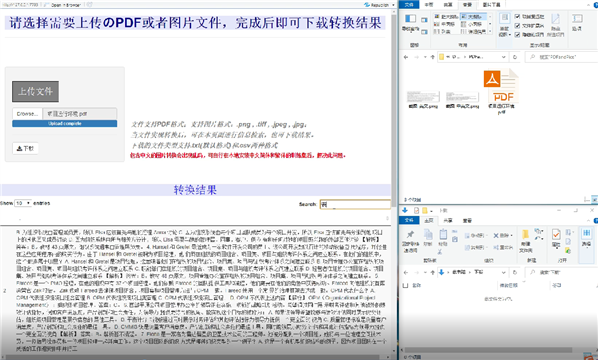Click refresh icon in upper Explorer window
This screenshot has width=598, height=360.
click(515, 57)
